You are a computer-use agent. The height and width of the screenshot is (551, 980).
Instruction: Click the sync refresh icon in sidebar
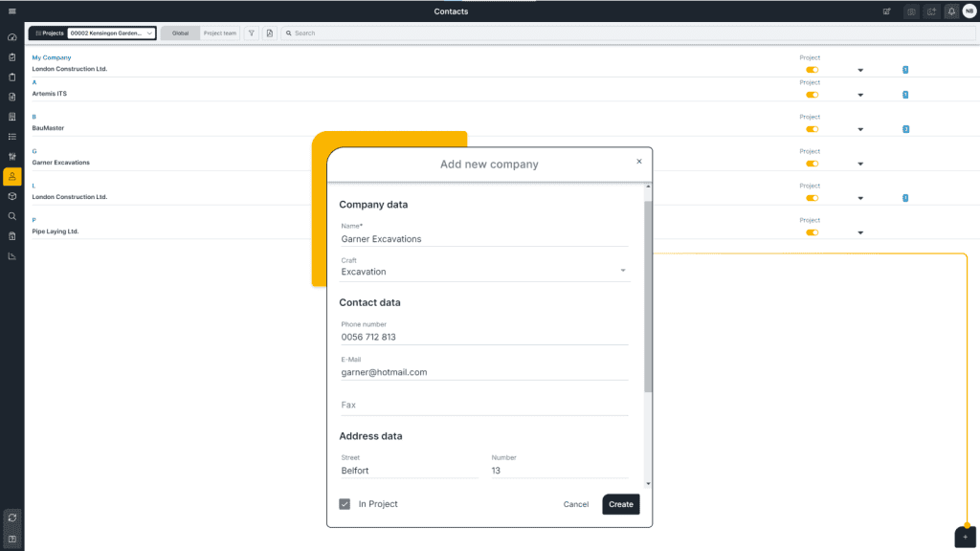click(x=11, y=518)
